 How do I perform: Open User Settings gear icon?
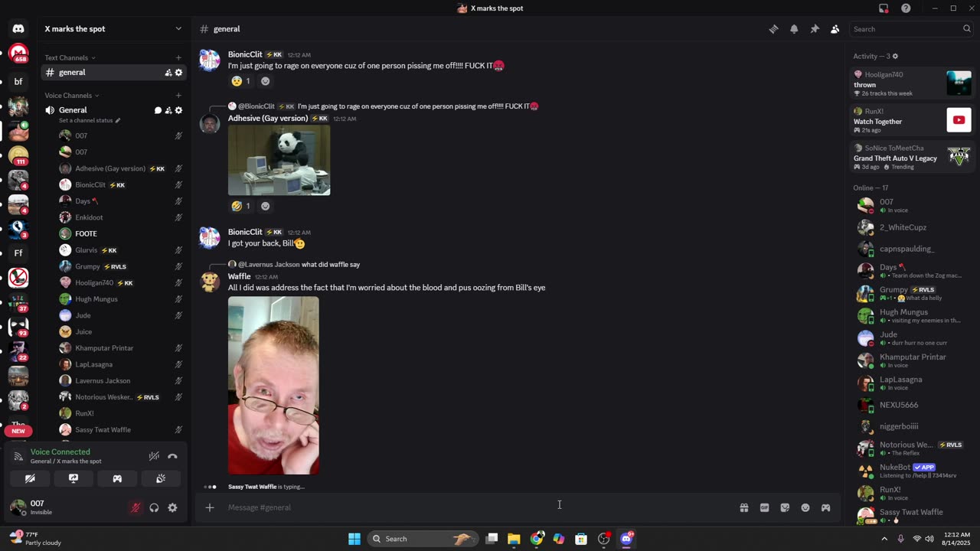172,507
